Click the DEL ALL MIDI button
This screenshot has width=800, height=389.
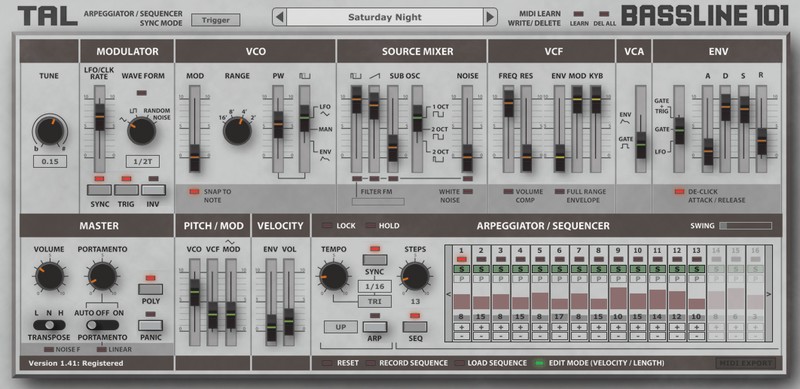604,14
